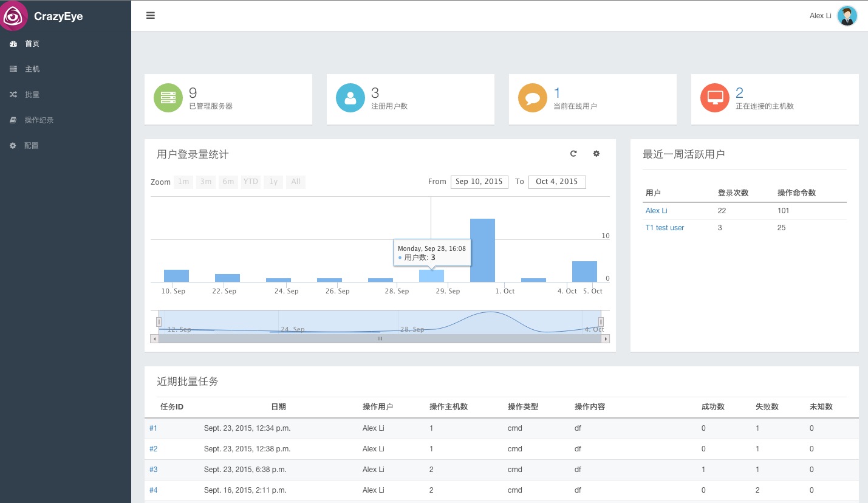Click the navigator horizontal scrollbar thumb
Screen dimensions: 868x503
coord(380,339)
